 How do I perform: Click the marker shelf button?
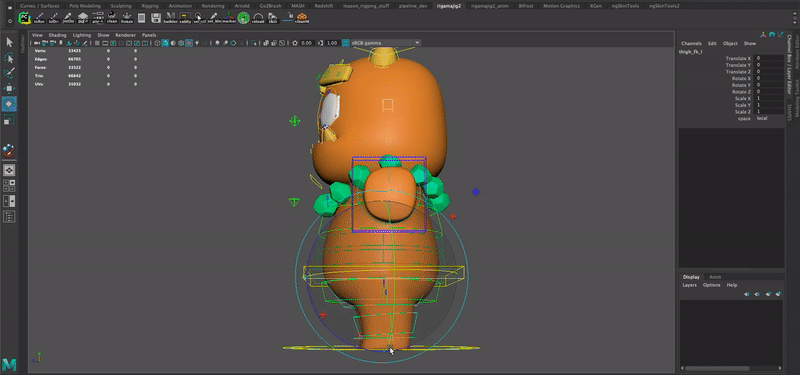[x=229, y=18]
